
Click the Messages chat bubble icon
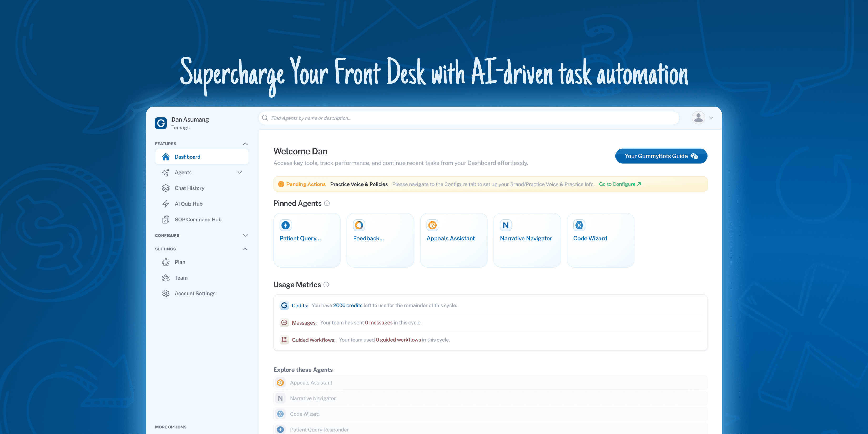tap(284, 322)
